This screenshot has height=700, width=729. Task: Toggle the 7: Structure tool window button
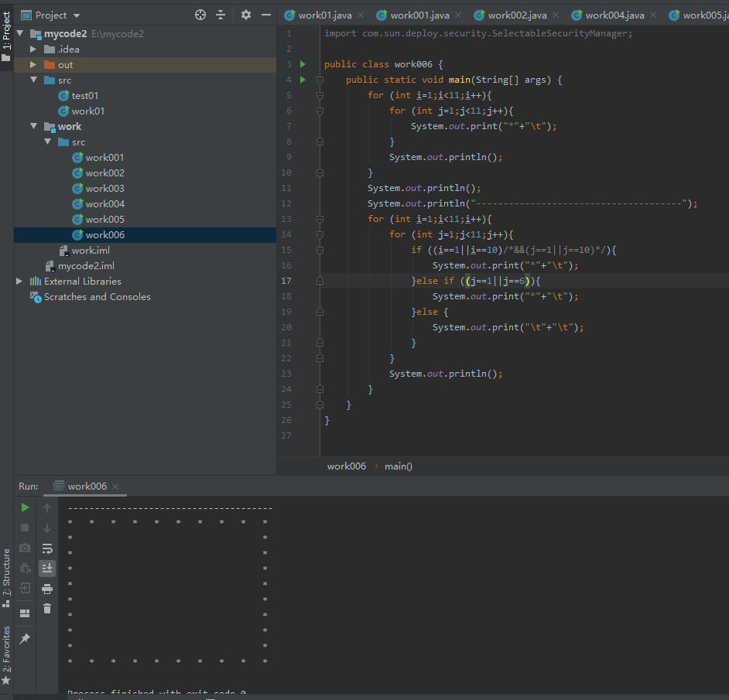(x=6, y=578)
